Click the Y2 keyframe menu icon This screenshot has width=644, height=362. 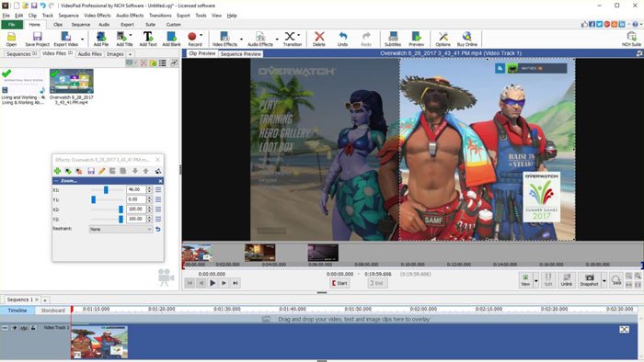[x=158, y=219]
